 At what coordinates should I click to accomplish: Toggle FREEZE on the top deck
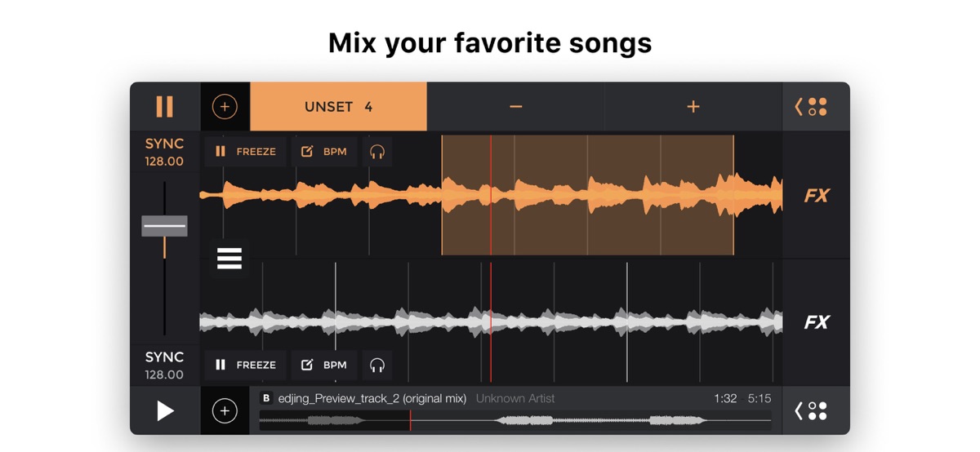point(245,152)
